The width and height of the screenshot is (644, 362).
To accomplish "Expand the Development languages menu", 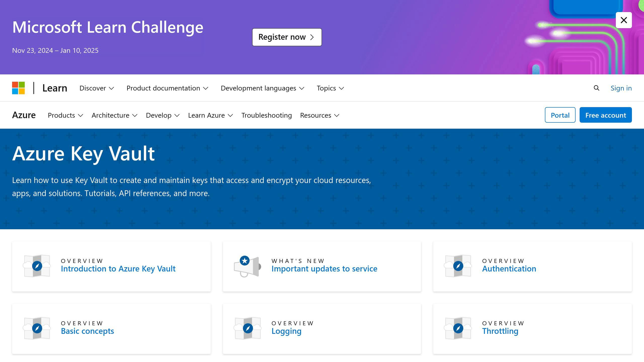I will [262, 88].
